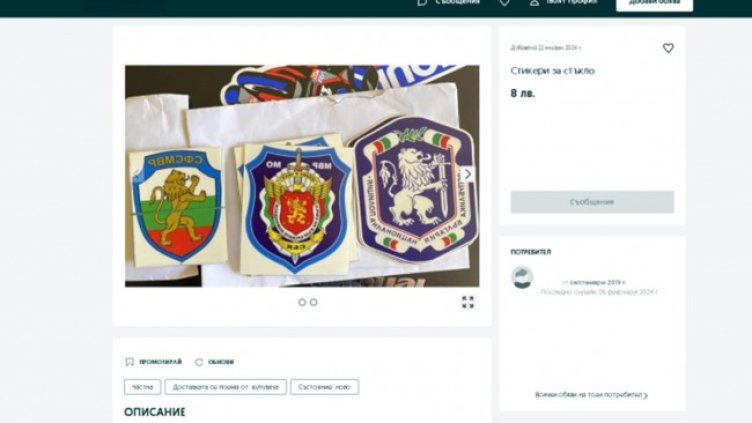The image size is (752, 423).
Task: Expand photo to fullscreen view
Action: [468, 302]
